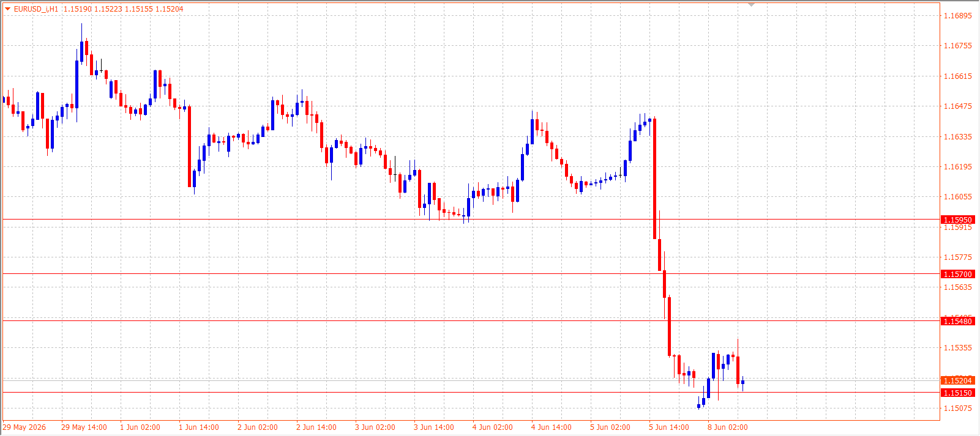Image resolution: width=980 pixels, height=436 pixels.
Task: Click the 4 Jun 02:00 time label
Action: pyautogui.click(x=493, y=427)
